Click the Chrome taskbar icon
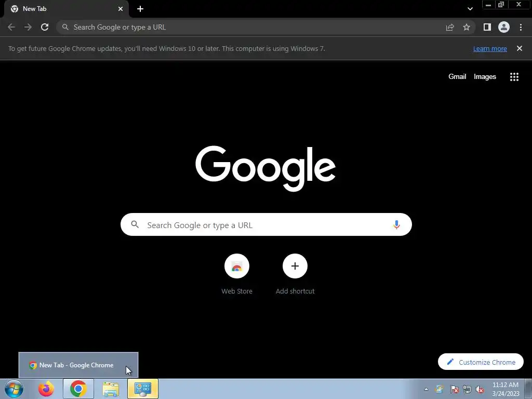 click(78, 389)
